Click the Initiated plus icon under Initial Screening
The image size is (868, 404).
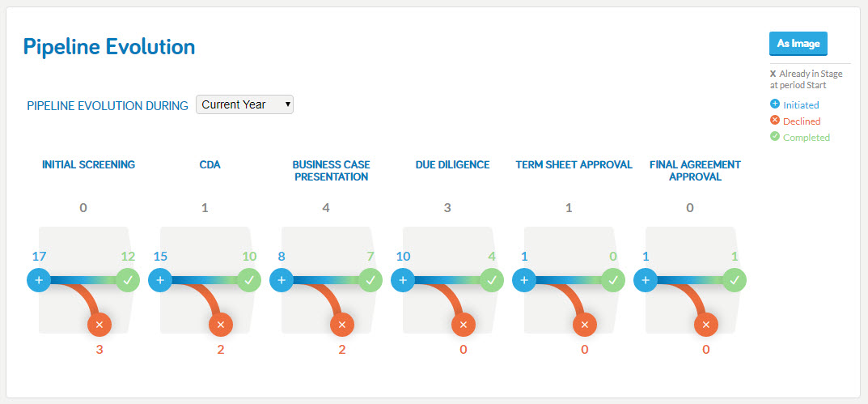click(39, 280)
